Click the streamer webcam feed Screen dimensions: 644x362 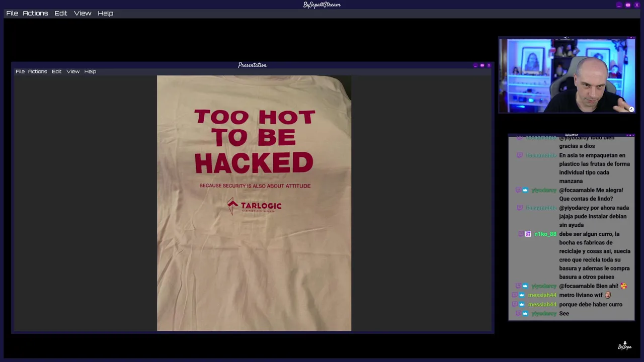point(567,76)
